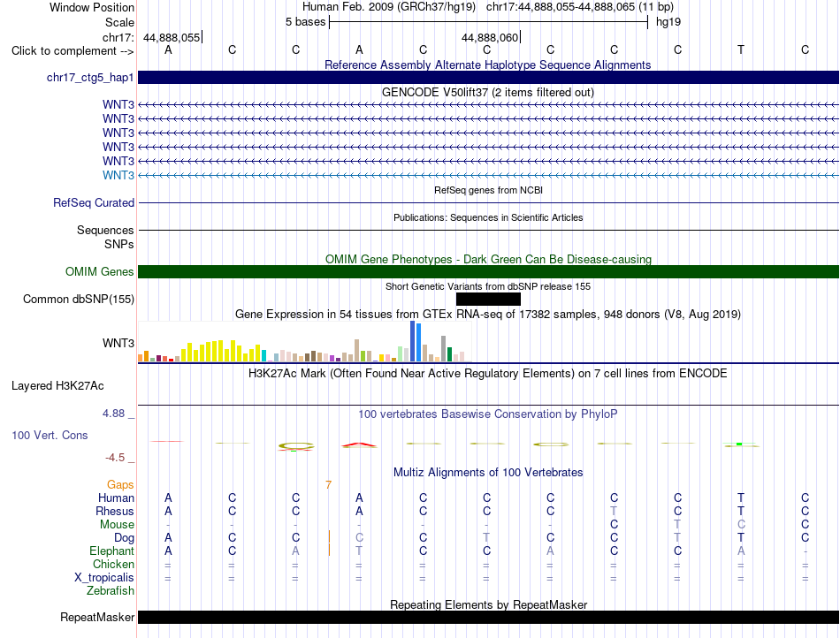
Task: Click the dark green OMIM Genes bar
Action: click(488, 272)
